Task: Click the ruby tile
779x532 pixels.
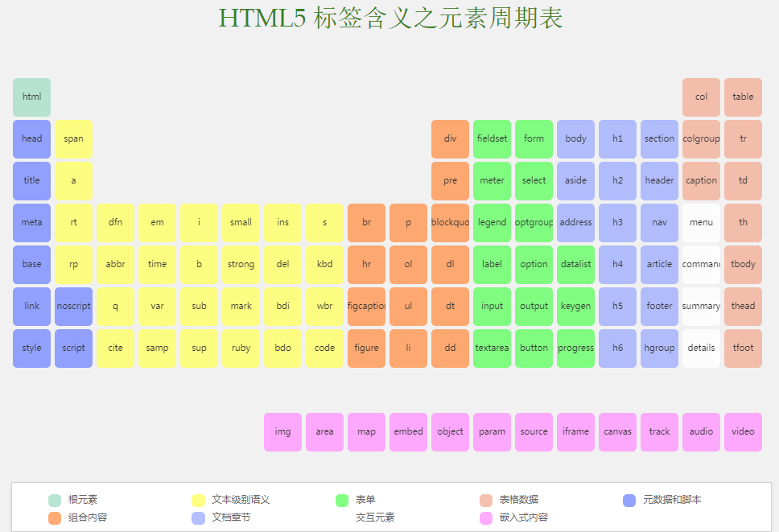Action: pos(241,348)
